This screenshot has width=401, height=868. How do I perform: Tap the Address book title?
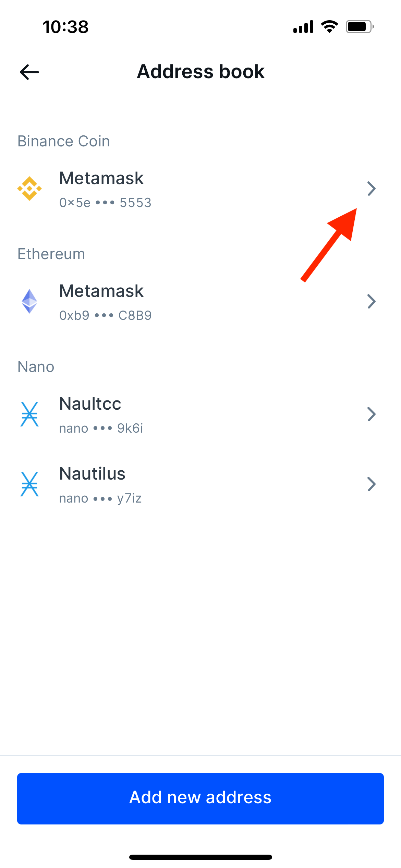coord(200,72)
